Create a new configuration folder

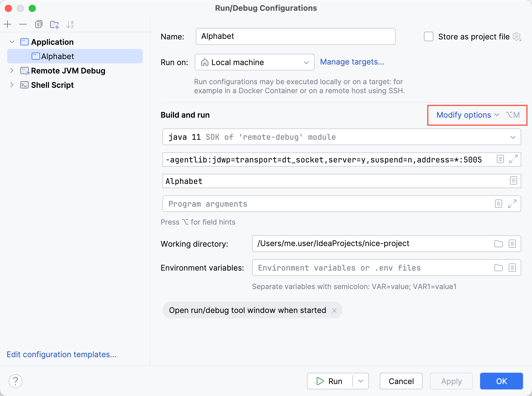point(54,24)
